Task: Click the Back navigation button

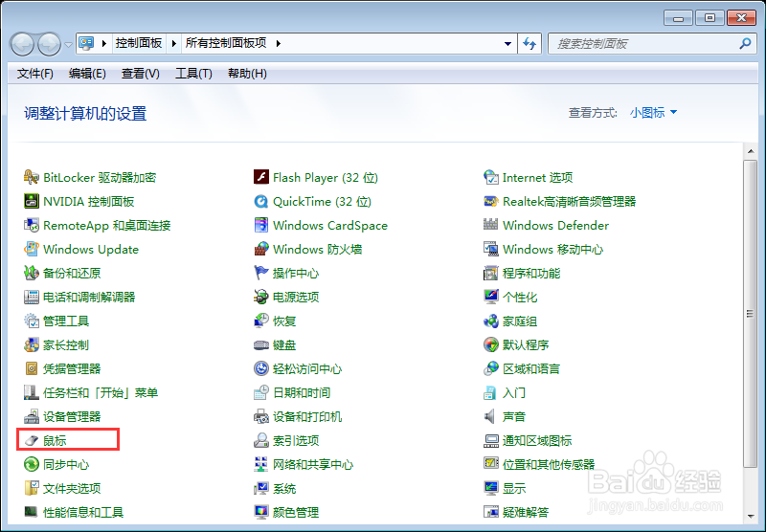Action: [x=22, y=44]
